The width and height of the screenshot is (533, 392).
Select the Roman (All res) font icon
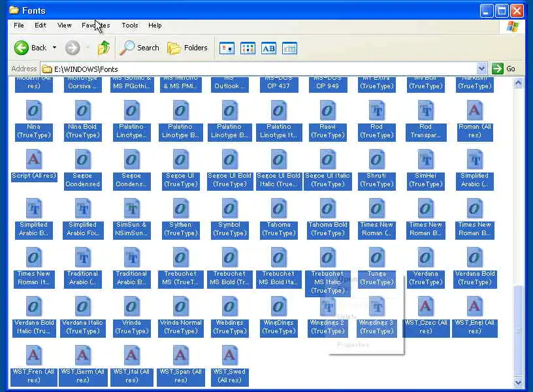[x=474, y=111]
